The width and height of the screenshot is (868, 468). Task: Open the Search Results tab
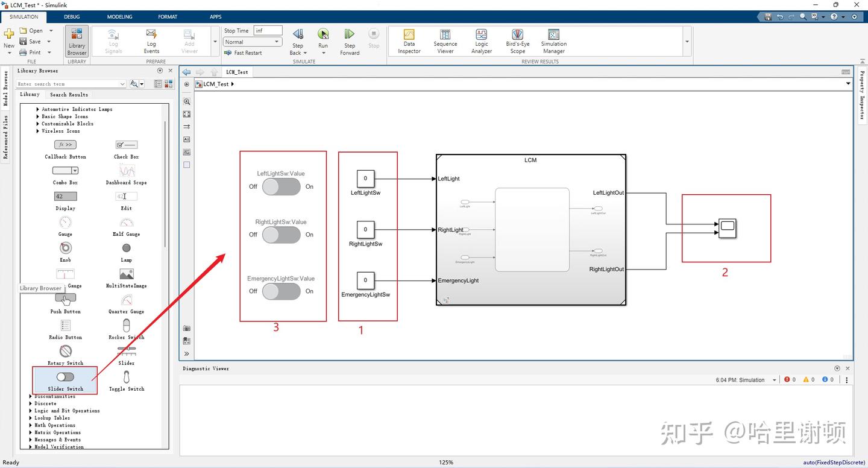point(69,95)
